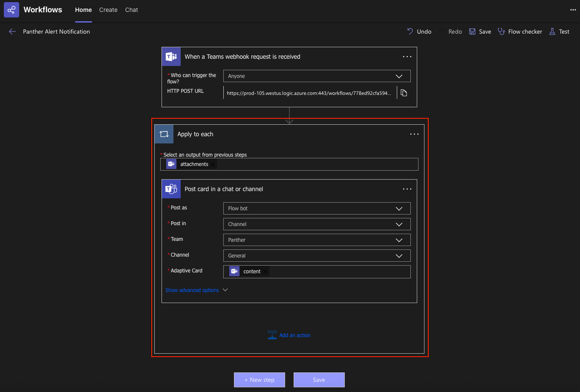580x392 pixels.
Task: Click the Apply to each loop icon
Action: (164, 134)
